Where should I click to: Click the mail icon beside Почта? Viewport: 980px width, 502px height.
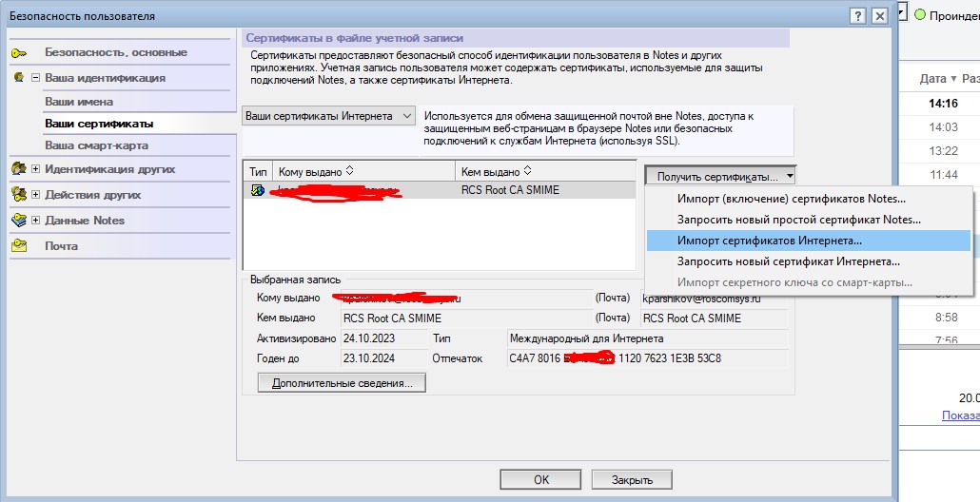click(19, 246)
